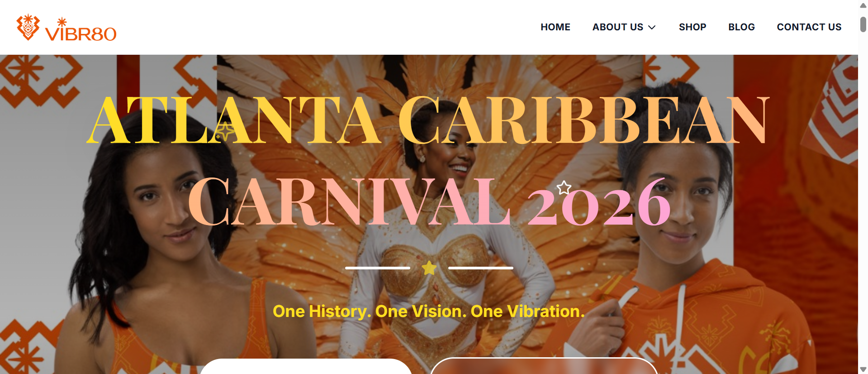This screenshot has height=374, width=868.
Task: Click scrollbar up arrow
Action: [x=863, y=5]
